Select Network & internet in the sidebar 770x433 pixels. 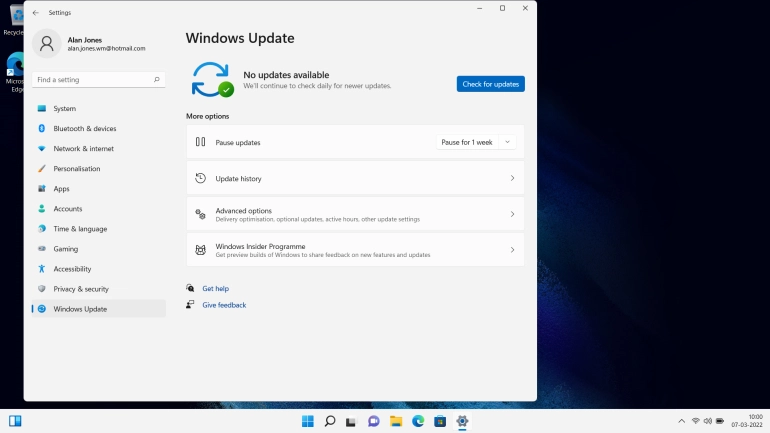pos(84,149)
